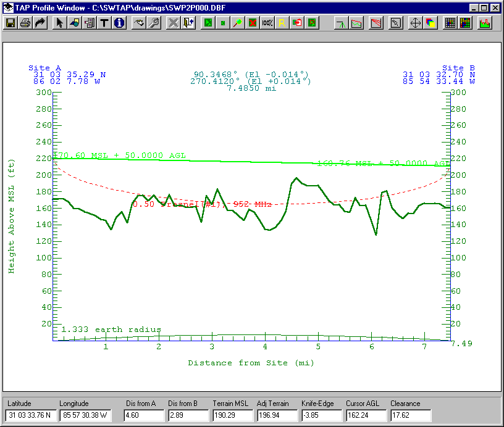The height and width of the screenshot is (427, 504).
Task: Click the hand-with-tag icon
Action: coord(139,23)
